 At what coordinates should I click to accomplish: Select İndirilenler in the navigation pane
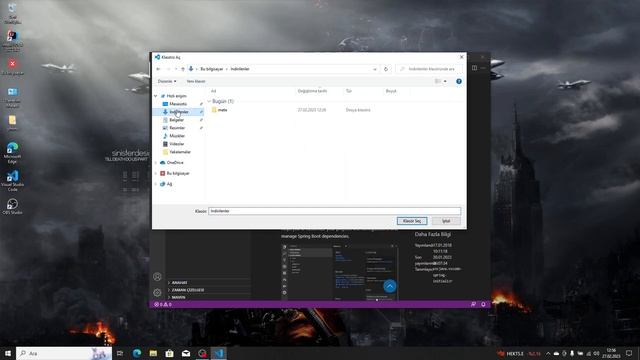click(179, 112)
